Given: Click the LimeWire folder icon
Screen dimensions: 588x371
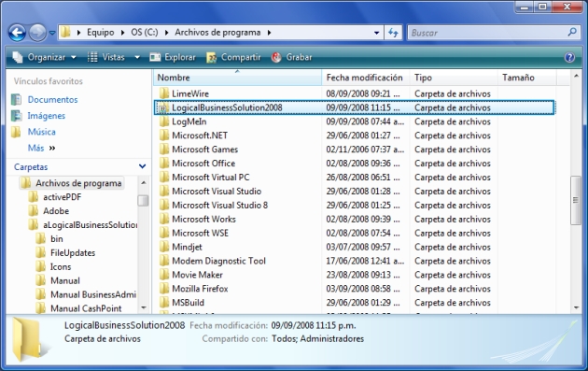Looking at the screenshot, I should click(x=164, y=93).
